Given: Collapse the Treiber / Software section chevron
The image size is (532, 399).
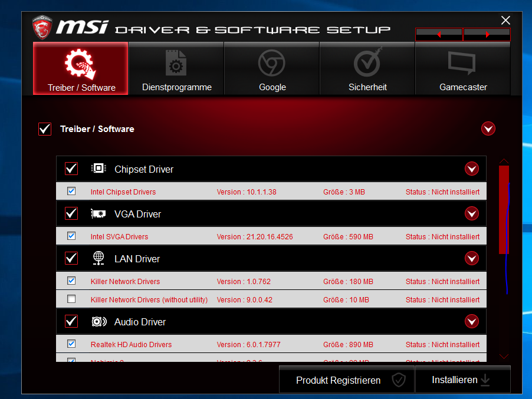Looking at the screenshot, I should coord(488,129).
